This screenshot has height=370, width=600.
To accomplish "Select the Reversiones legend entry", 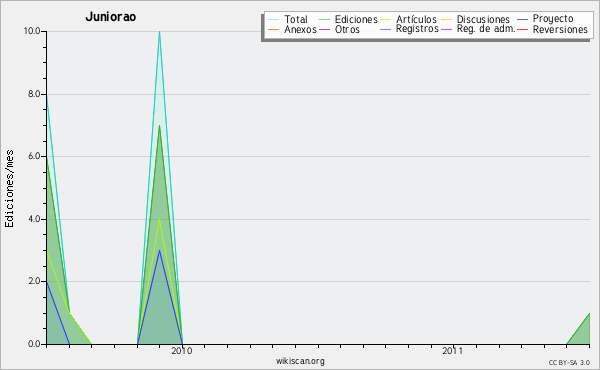I will coord(560,29).
